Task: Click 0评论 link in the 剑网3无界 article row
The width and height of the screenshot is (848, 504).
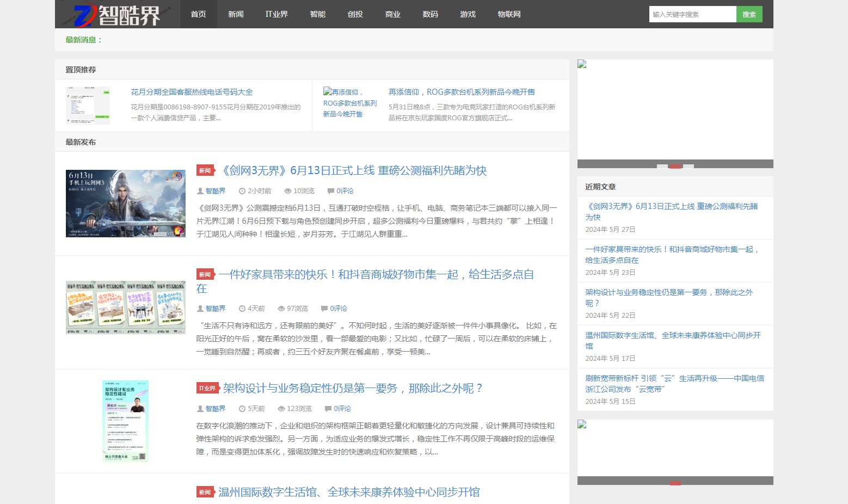Action: pos(345,191)
